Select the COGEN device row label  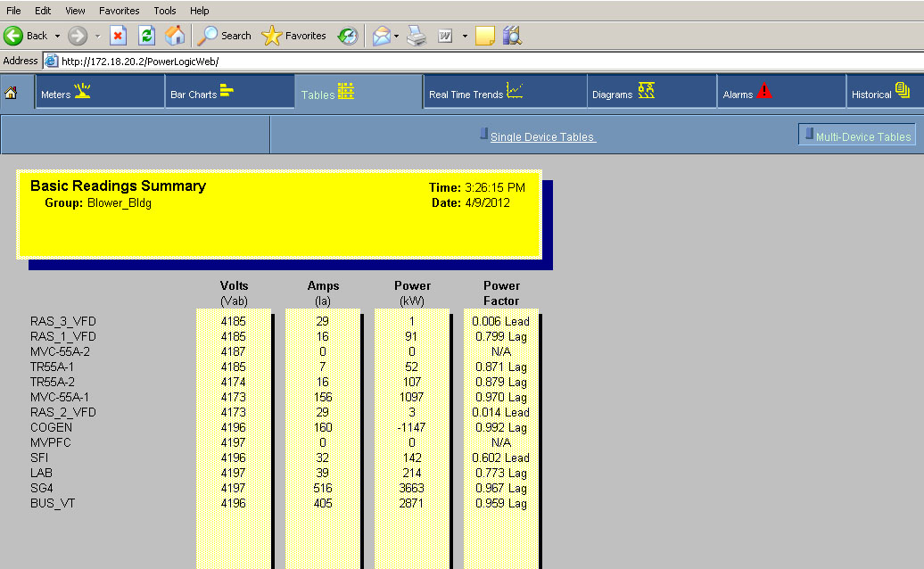tap(51, 427)
